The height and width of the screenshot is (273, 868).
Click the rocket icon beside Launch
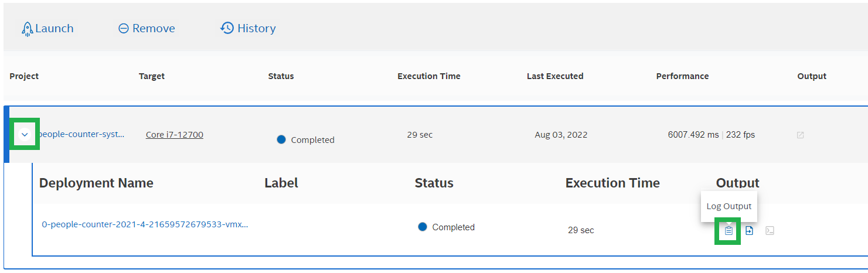[27, 29]
